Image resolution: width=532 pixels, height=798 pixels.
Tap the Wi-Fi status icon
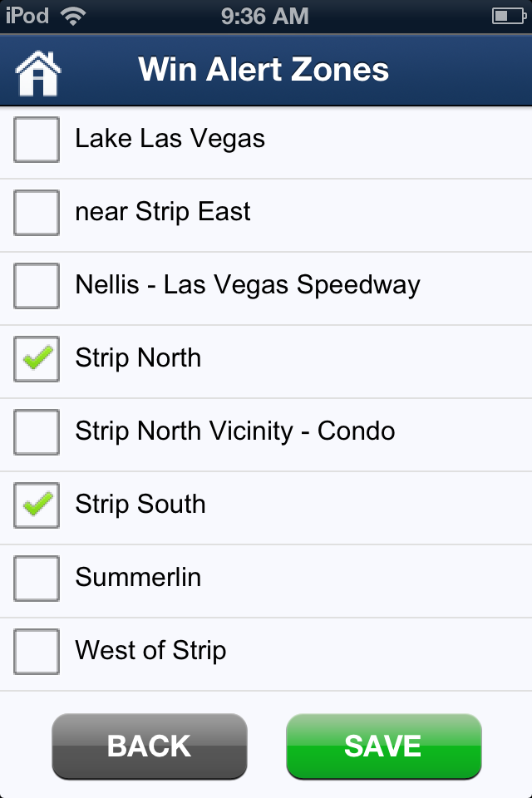tap(73, 15)
